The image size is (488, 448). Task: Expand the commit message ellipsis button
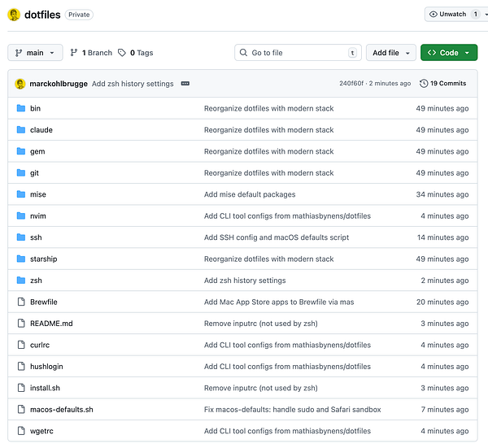(185, 84)
